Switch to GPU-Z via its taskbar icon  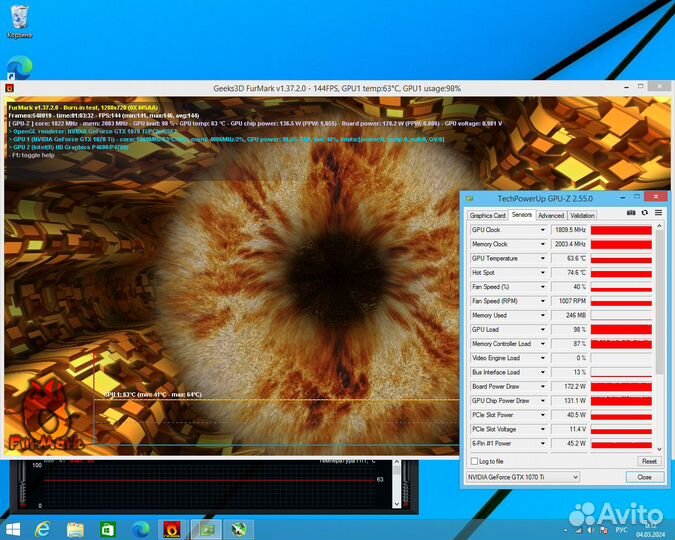click(x=207, y=529)
